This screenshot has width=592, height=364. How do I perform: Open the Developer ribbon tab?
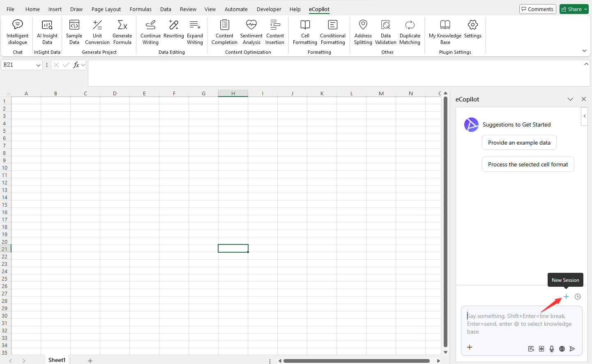[269, 9]
